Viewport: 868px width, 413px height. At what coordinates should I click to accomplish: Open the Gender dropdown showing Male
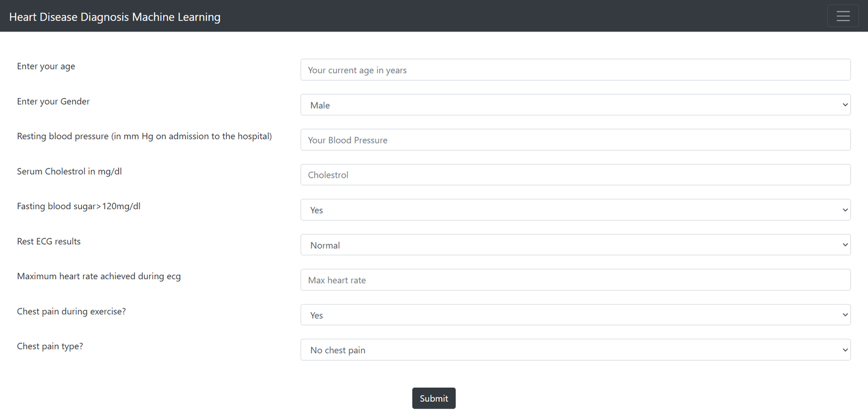pos(575,105)
